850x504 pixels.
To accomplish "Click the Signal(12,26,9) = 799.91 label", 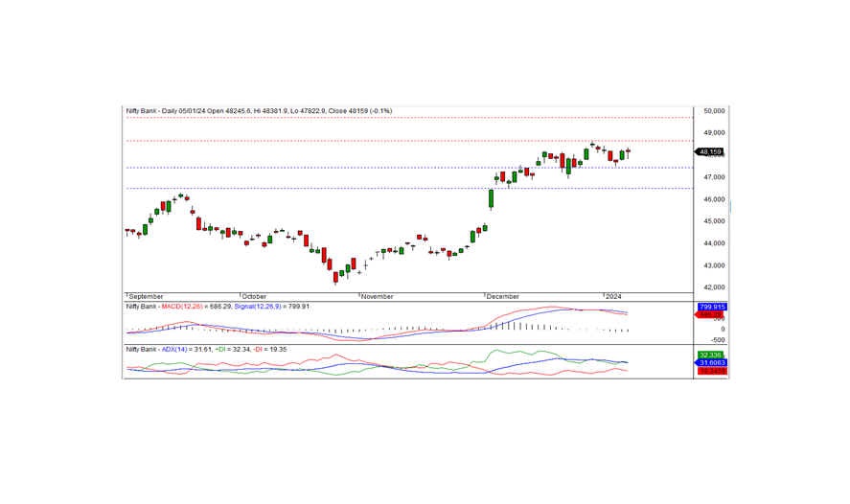I will (x=271, y=307).
